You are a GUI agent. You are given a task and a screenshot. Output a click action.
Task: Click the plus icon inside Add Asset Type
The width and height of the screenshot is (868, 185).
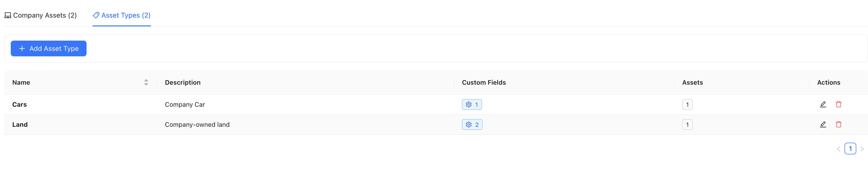point(22,48)
